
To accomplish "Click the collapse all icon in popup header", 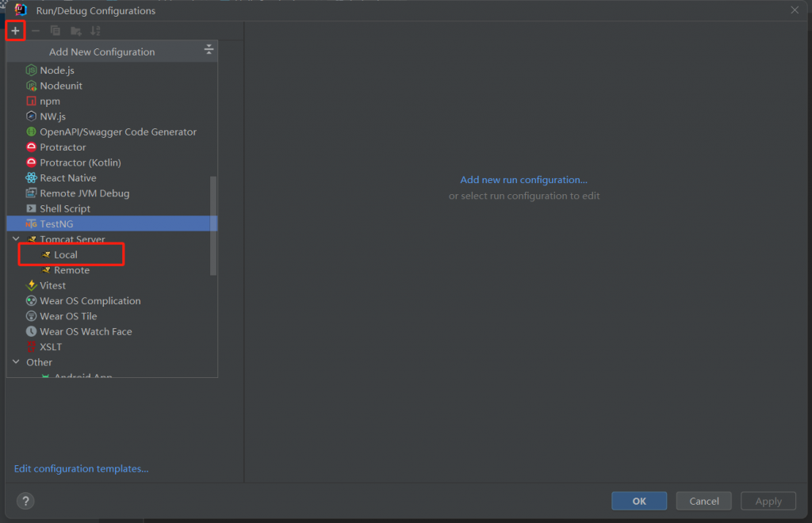I will [x=209, y=51].
